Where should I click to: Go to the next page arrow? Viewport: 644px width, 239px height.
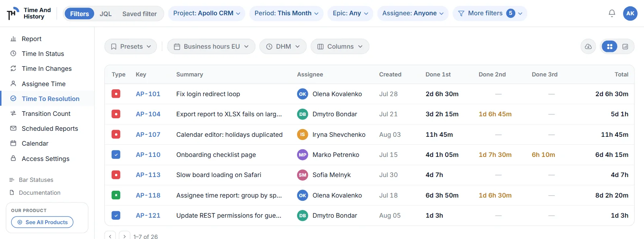[125, 236]
